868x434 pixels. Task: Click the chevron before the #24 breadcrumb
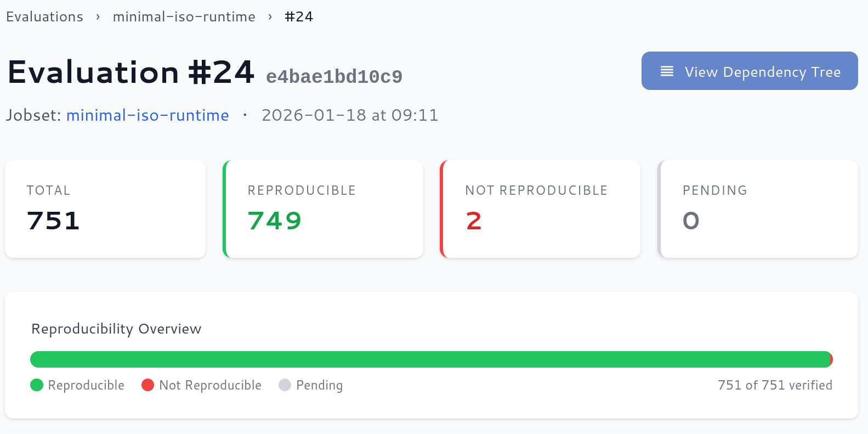coord(270,17)
